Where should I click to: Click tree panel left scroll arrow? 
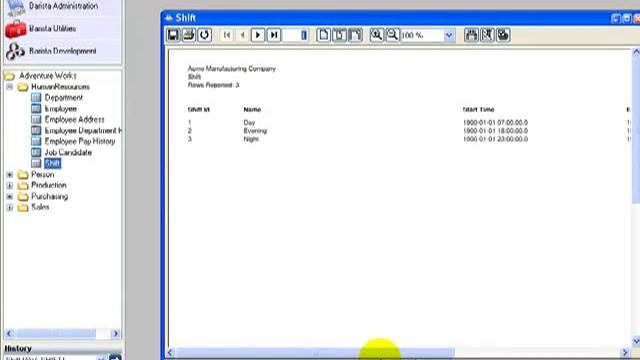click(x=9, y=333)
